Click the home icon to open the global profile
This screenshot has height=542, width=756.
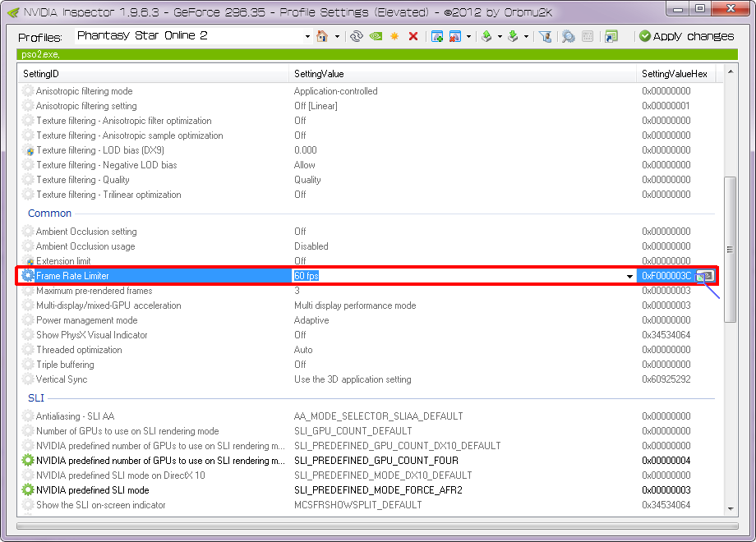(x=322, y=36)
